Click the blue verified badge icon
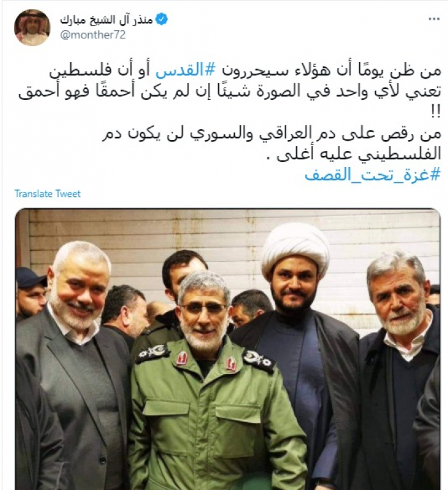448x490 pixels. (x=161, y=19)
